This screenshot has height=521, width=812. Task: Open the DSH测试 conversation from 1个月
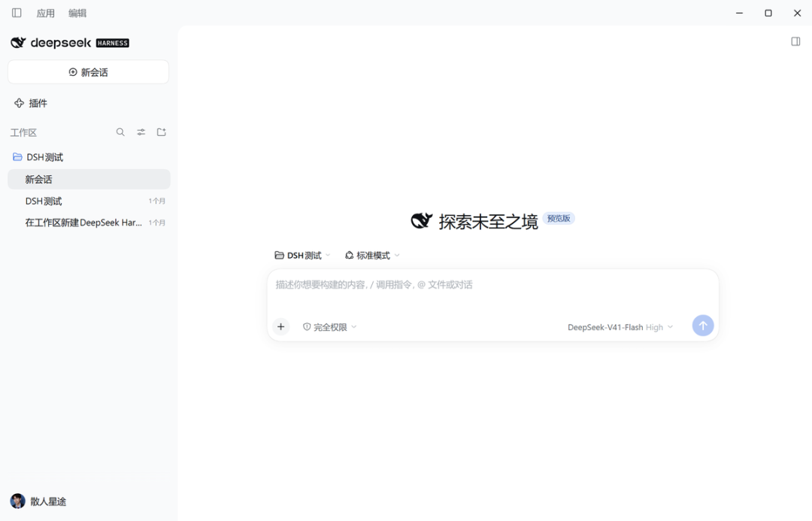[x=89, y=201]
